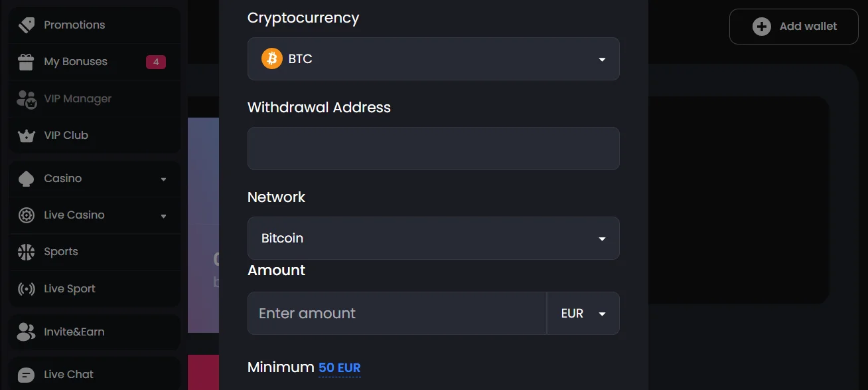Click the My Bonuses gift icon
The width and height of the screenshot is (868, 390).
(27, 62)
